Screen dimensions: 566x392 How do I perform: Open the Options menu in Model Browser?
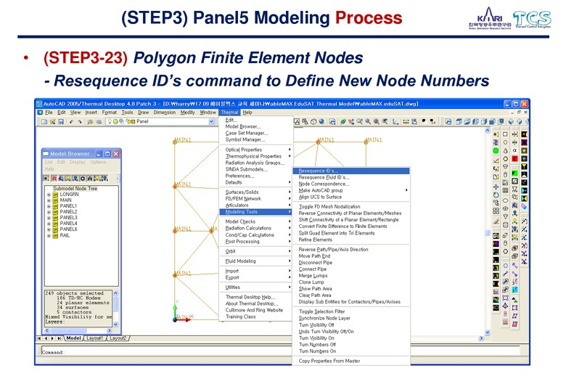click(x=98, y=162)
